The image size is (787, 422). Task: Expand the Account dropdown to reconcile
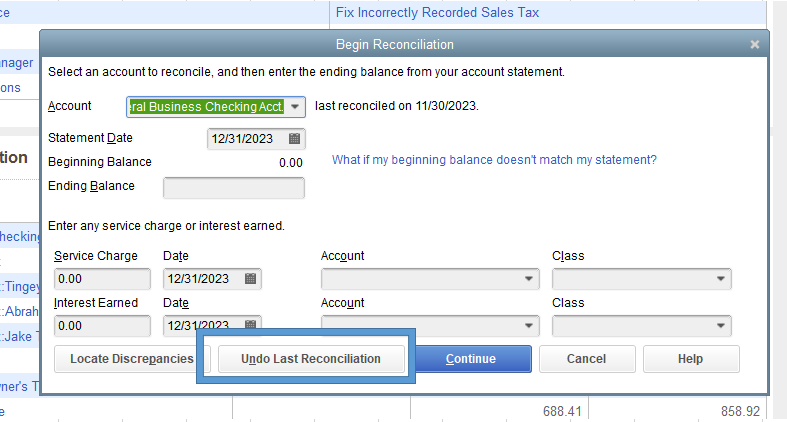point(296,107)
